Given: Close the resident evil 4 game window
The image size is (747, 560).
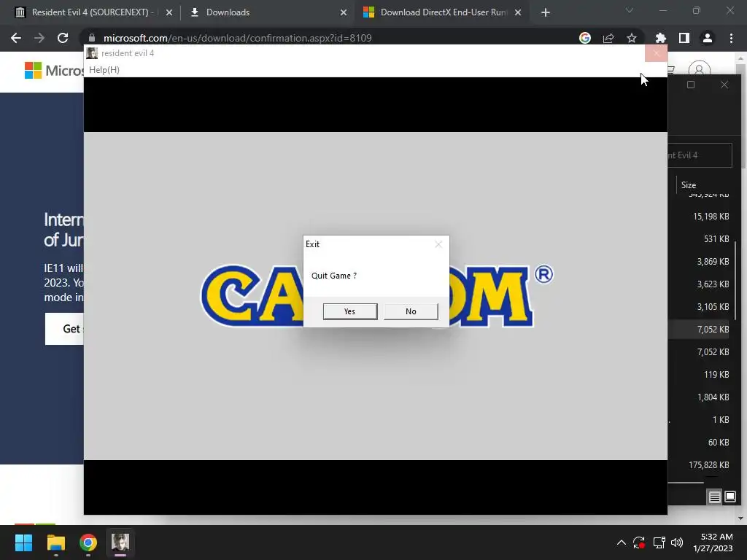Looking at the screenshot, I should [x=656, y=53].
